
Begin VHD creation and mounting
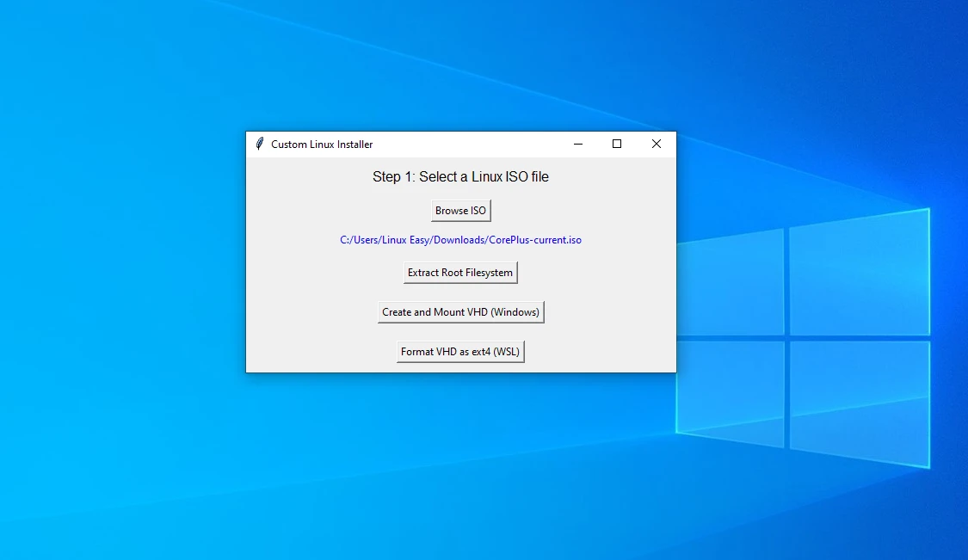[460, 311]
